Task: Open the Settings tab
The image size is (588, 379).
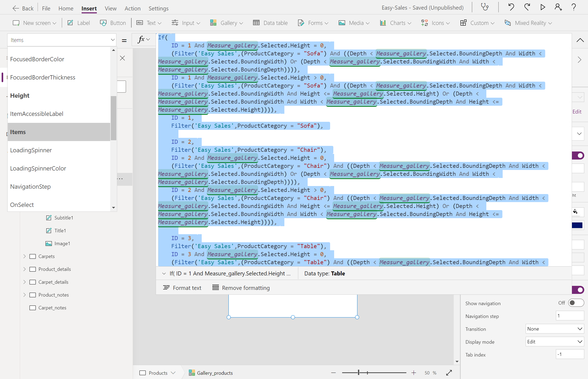Action: pyautogui.click(x=158, y=8)
